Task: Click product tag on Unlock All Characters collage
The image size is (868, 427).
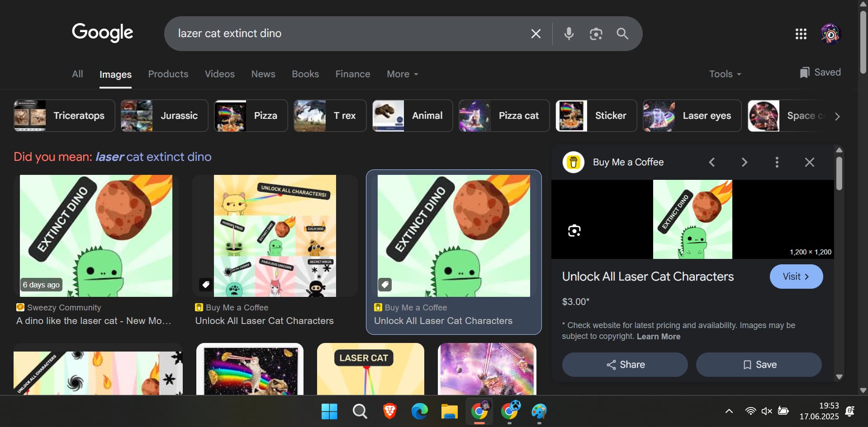Action: (206, 285)
